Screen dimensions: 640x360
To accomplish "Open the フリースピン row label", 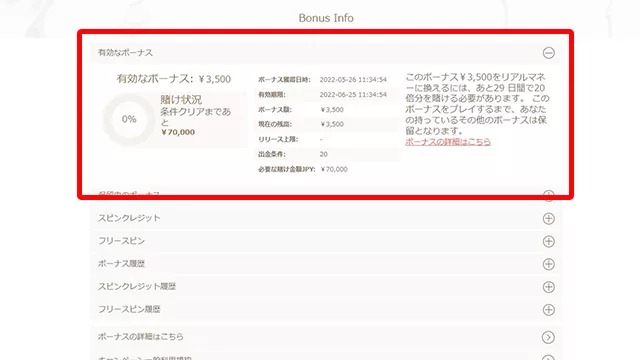I will [x=121, y=241].
